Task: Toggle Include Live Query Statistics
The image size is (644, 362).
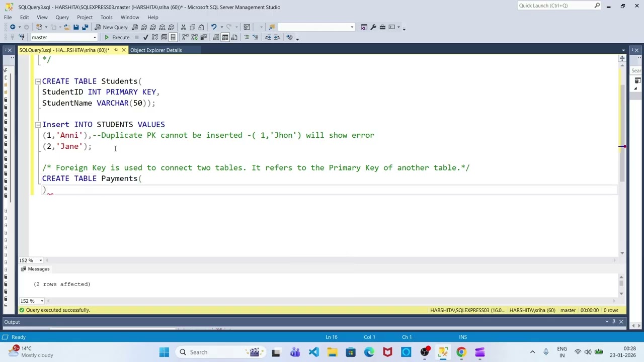Action: tap(194, 37)
